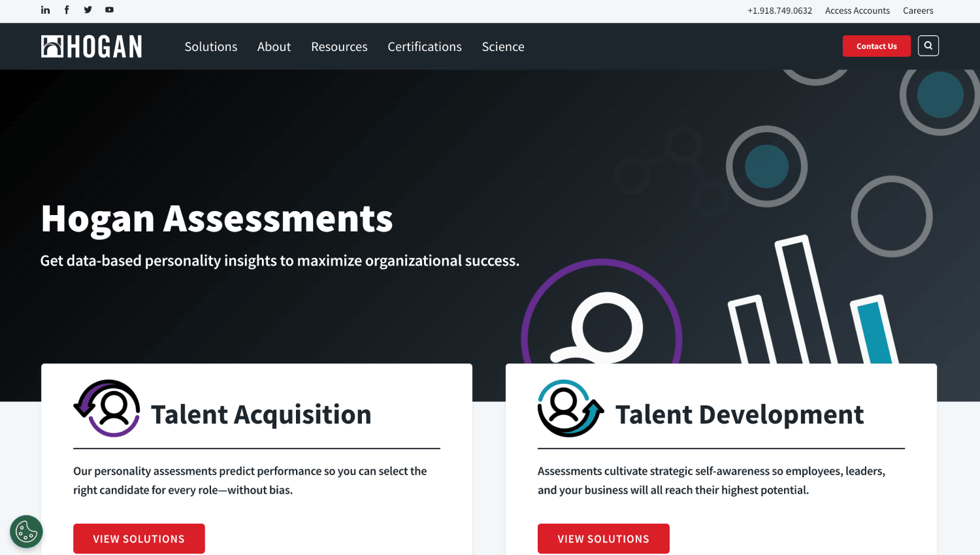
Task: Open the Access Accounts link
Action: 857,10
